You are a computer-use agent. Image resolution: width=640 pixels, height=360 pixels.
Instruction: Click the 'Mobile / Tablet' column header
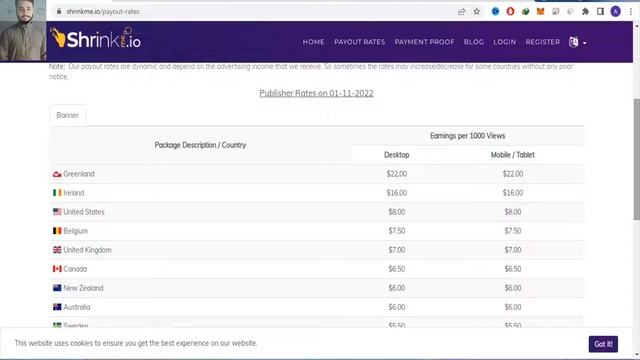[x=513, y=155]
